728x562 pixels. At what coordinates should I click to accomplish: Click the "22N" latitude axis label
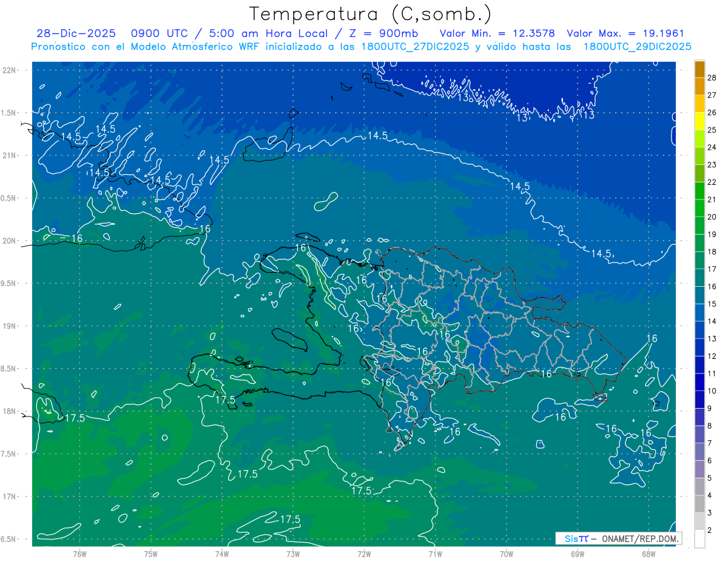point(10,70)
